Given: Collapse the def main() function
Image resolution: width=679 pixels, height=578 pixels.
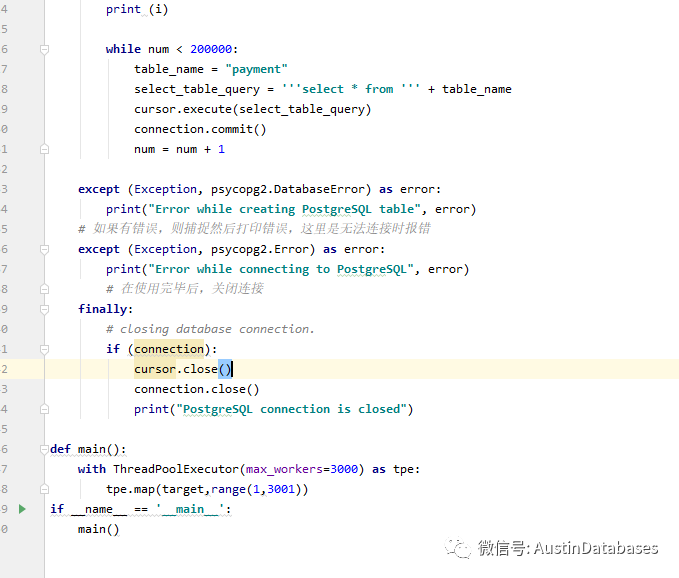Looking at the screenshot, I should pos(44,449).
